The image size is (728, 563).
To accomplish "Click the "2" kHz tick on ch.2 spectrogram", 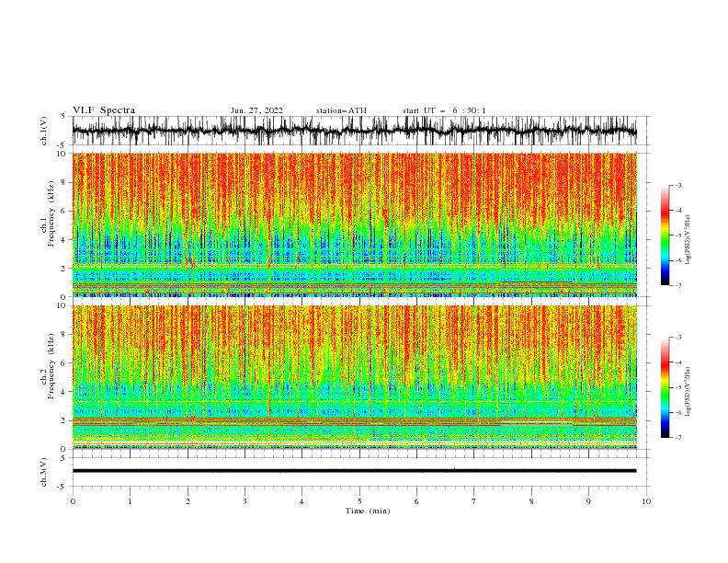I will 64,420.
